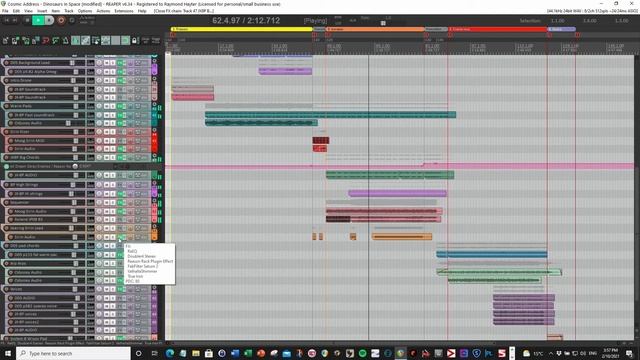Toggle the locking padlock toolbar icon
This screenshot has width=640, height=360.
pyautogui.click(x=135, y=40)
